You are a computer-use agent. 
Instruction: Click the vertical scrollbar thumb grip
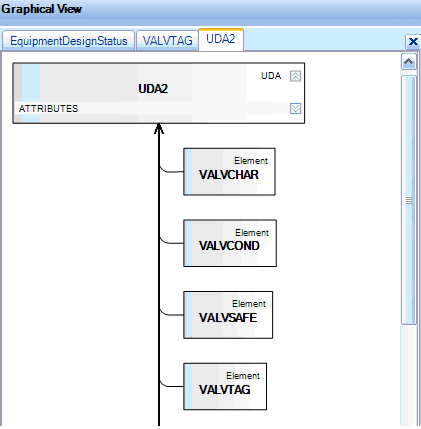[409, 200]
